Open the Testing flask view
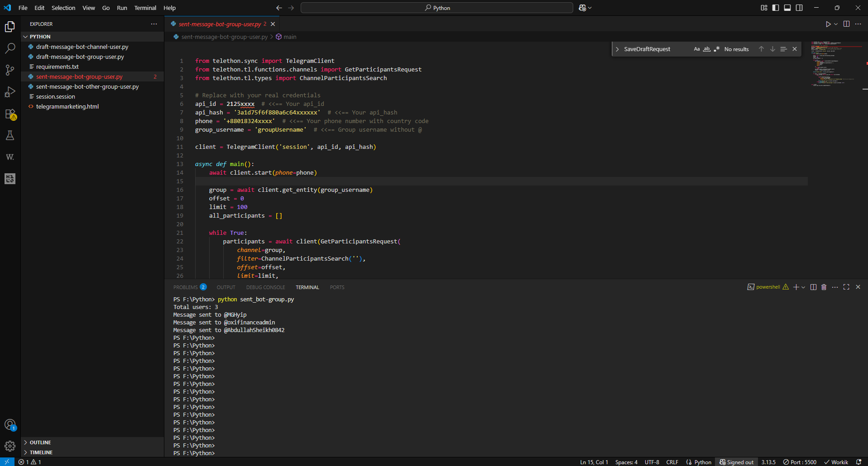Viewport: 868px width, 466px height. pos(10,135)
